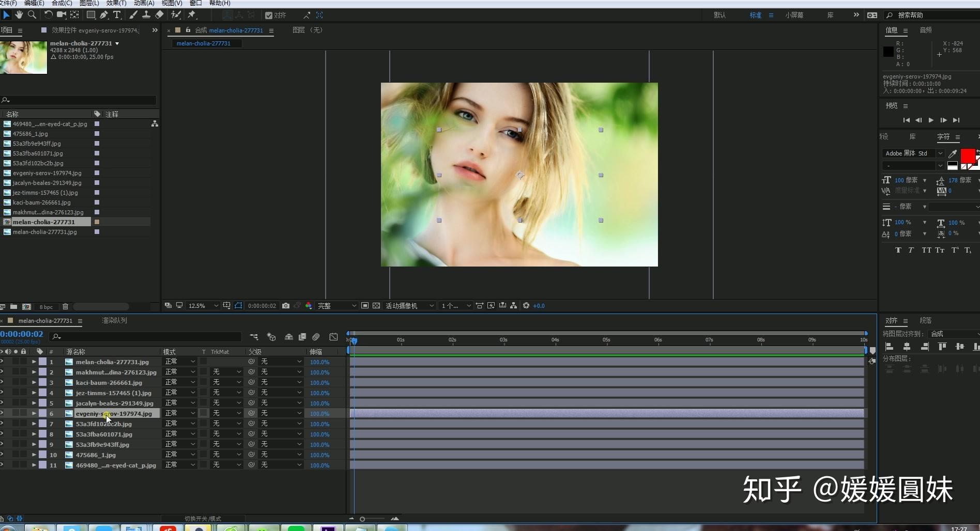Toggle lock box on layer 2 makhmut…dina

click(x=23, y=372)
